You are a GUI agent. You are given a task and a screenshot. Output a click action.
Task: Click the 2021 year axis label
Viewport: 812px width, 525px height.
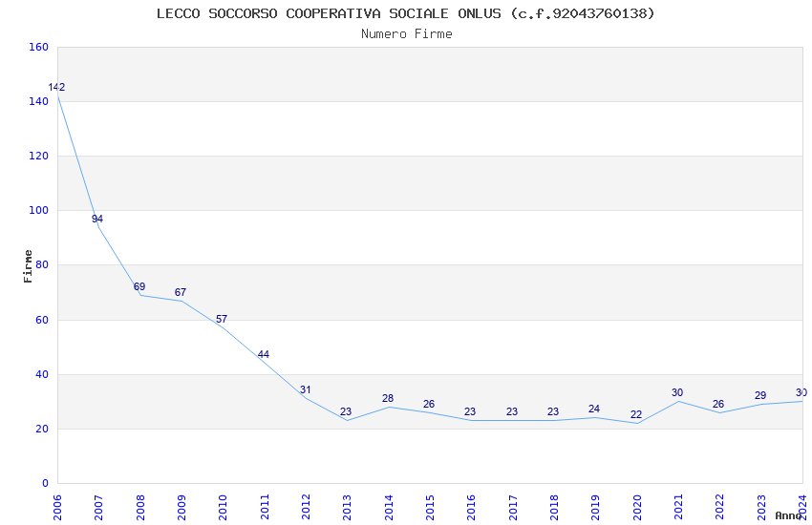pos(678,508)
